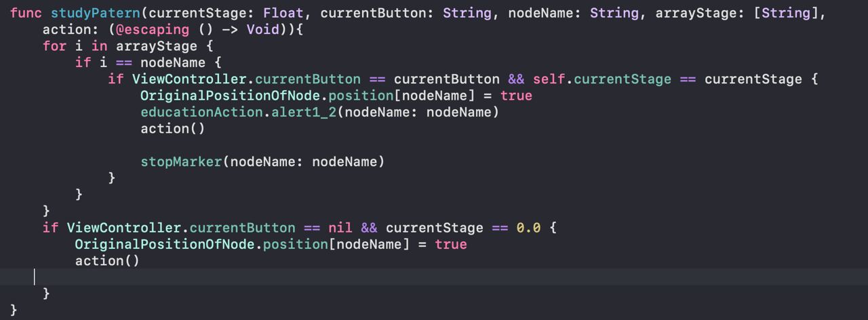Click the 0.0 numeric literal
The image size is (868, 320).
(x=529, y=228)
